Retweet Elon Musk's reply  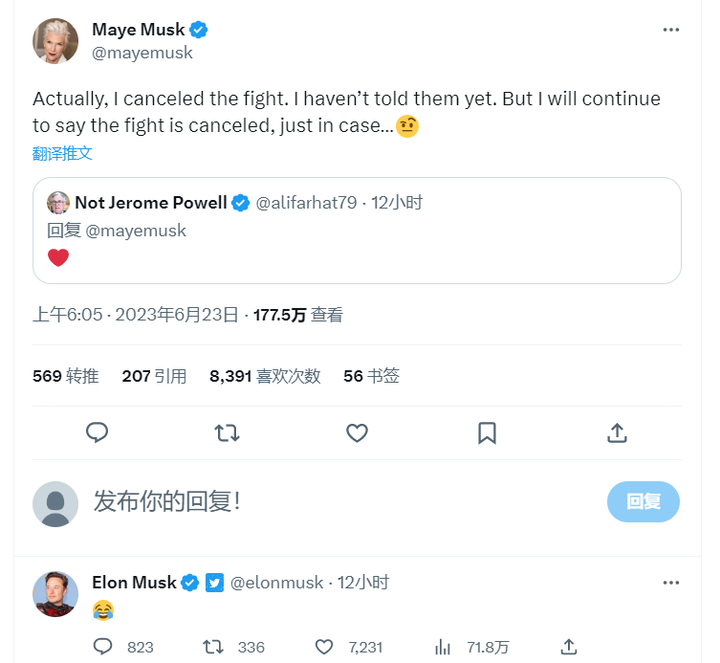[x=213, y=647]
